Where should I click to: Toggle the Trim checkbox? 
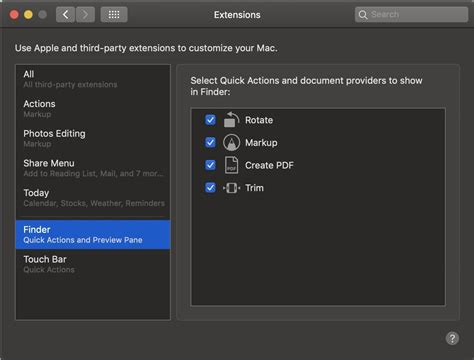point(210,188)
